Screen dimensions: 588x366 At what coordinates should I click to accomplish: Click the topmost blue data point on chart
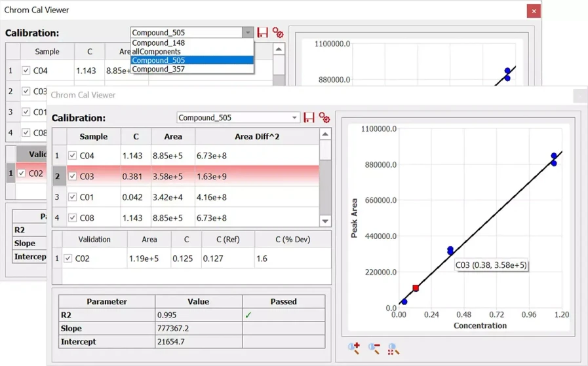[x=554, y=156]
